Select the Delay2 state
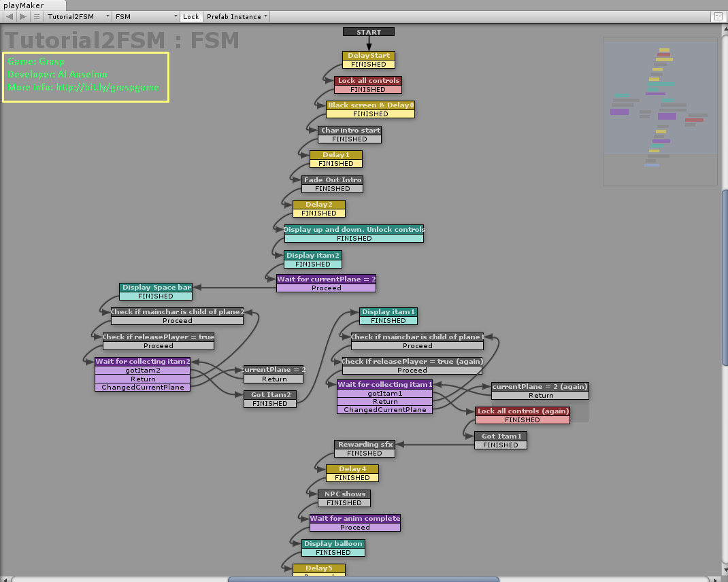Screen dimensions: 728x582 click(x=319, y=205)
